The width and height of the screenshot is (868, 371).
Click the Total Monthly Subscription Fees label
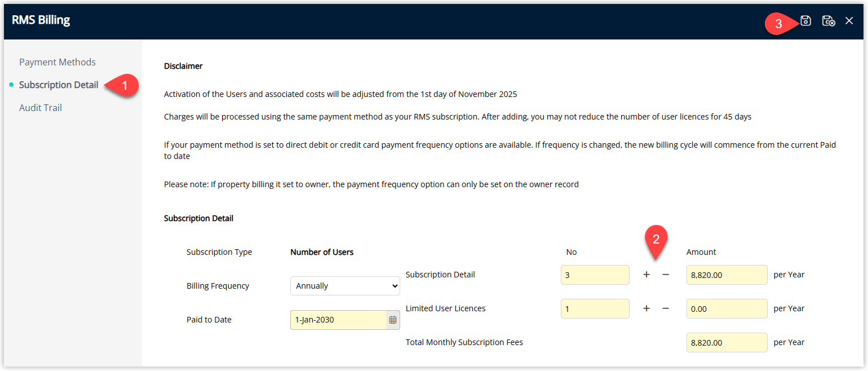[x=464, y=342]
